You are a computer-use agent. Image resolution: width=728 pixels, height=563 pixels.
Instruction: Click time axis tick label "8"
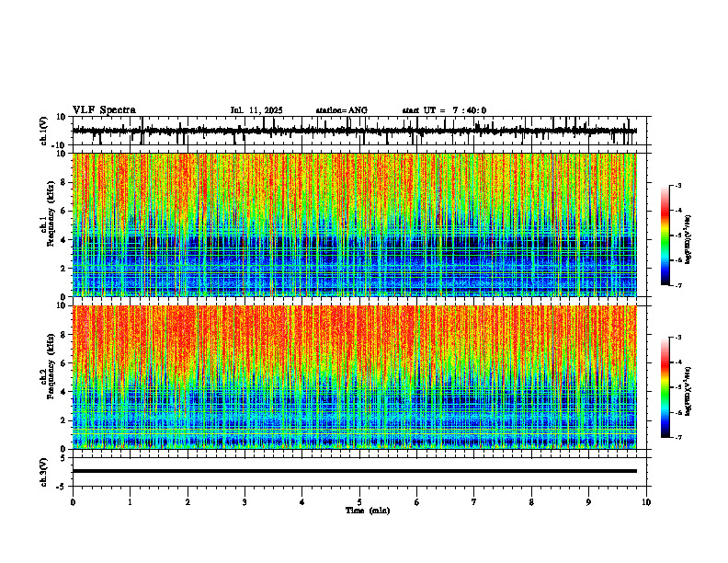tap(531, 502)
